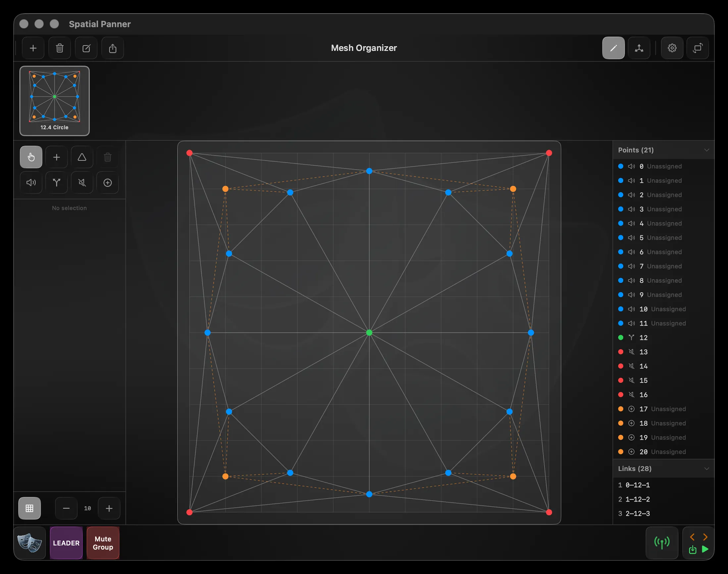728x574 pixels.
Task: Select point 0 Unassigned in the list
Action: click(663, 167)
